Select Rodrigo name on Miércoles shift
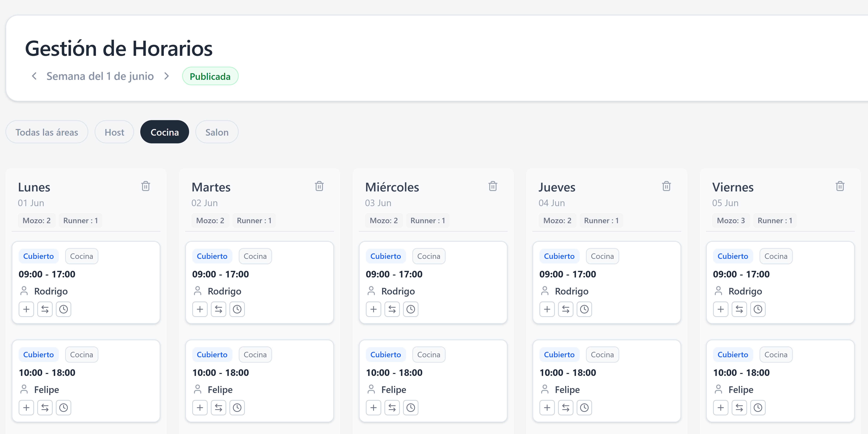The height and width of the screenshot is (434, 868). (398, 291)
